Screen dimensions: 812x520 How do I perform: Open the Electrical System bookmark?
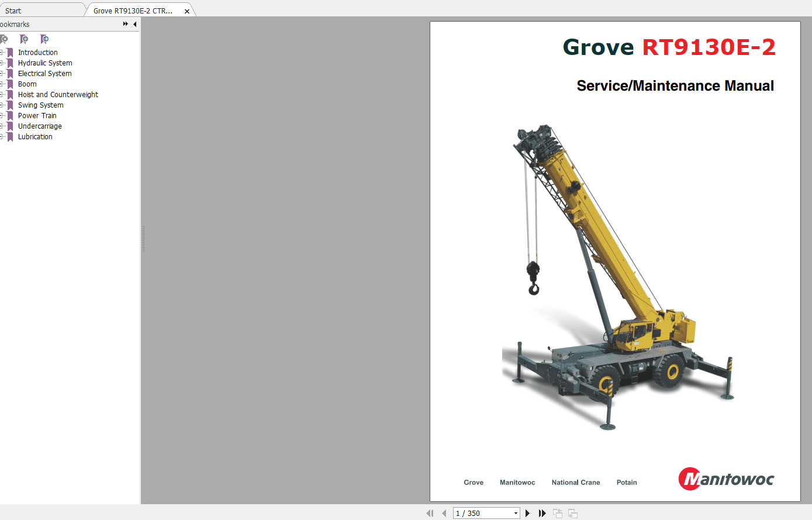[44, 73]
